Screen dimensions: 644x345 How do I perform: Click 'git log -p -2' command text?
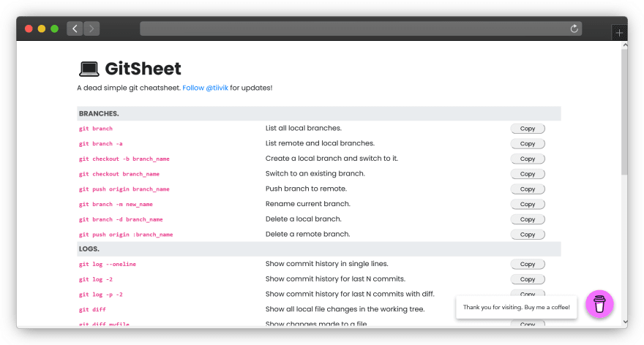[101, 295]
